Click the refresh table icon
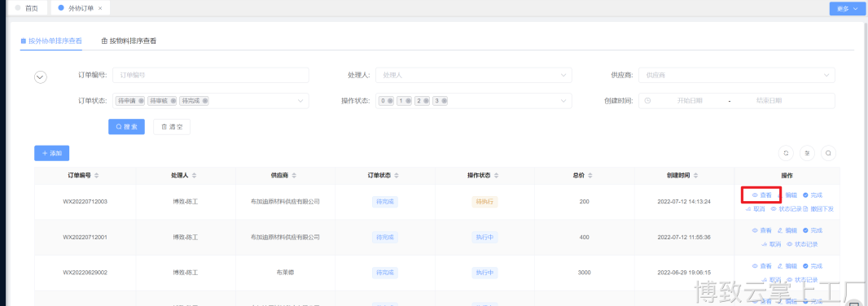The width and height of the screenshot is (868, 306). point(786,153)
